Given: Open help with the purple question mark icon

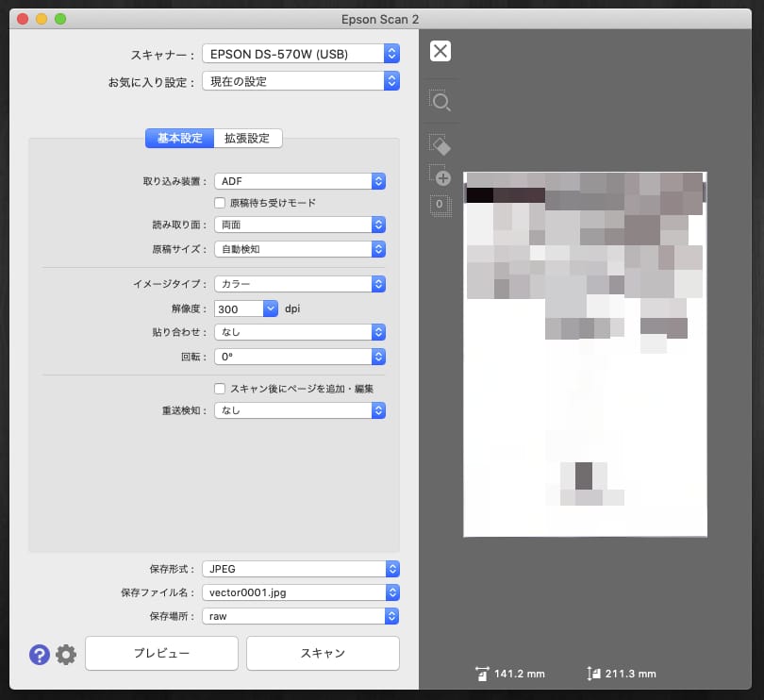Looking at the screenshot, I should tap(40, 654).
